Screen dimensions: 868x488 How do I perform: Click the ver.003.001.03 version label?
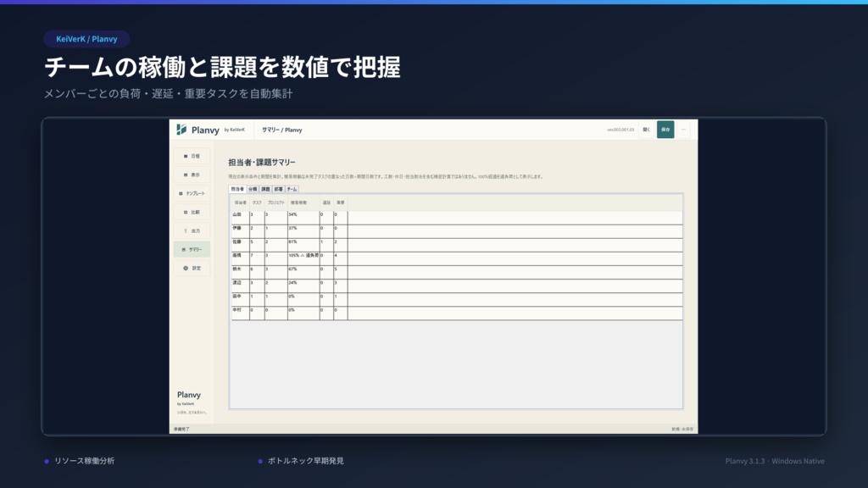click(620, 130)
